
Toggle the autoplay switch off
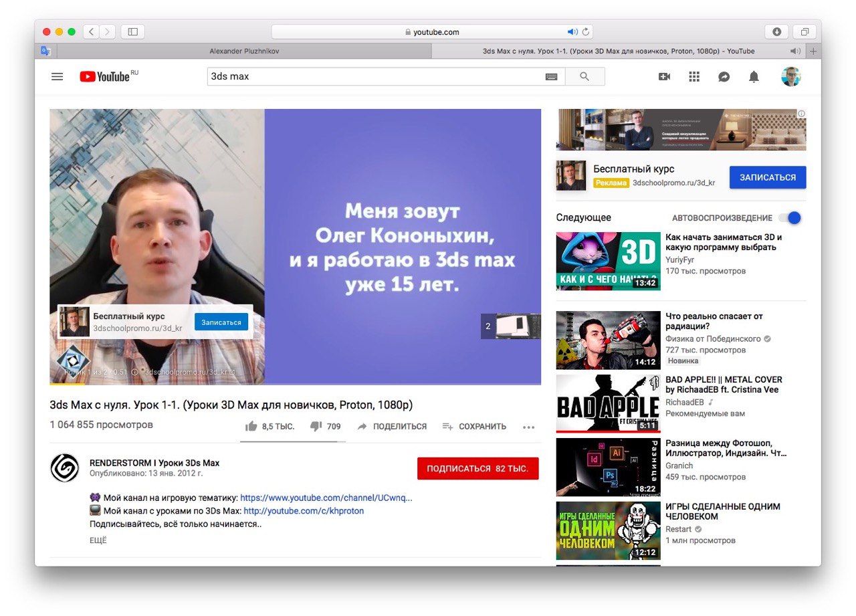790,218
